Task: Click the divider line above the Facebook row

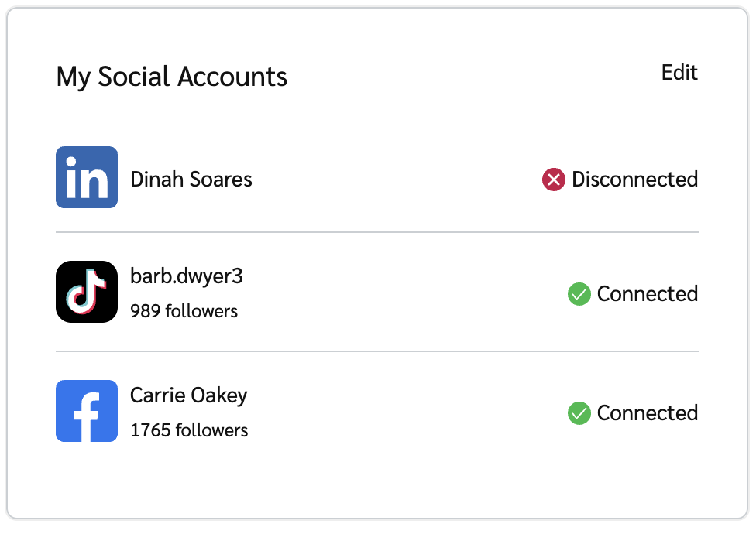Action: point(377,351)
